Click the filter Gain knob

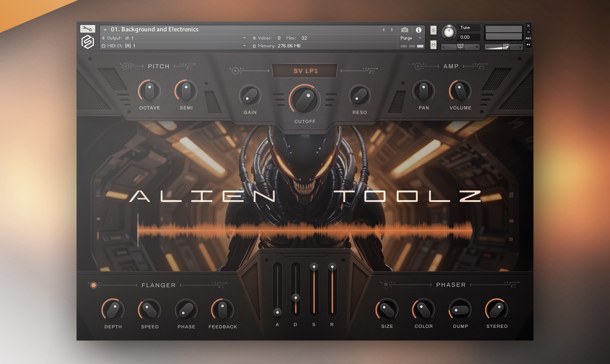pyautogui.click(x=250, y=96)
